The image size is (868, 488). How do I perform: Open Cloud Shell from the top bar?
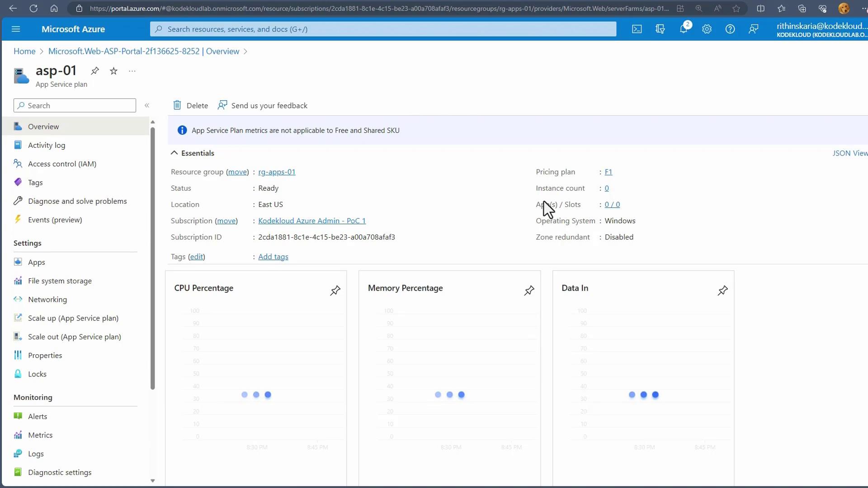(637, 29)
